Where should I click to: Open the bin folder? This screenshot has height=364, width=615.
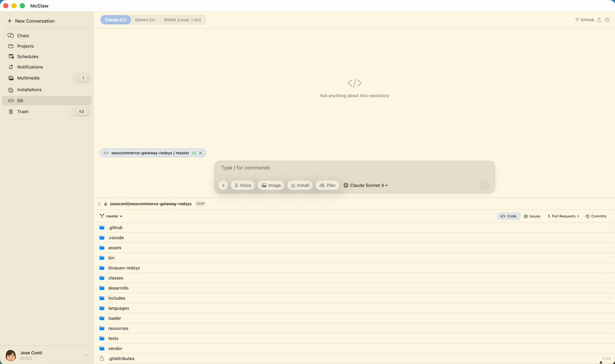coord(354,258)
